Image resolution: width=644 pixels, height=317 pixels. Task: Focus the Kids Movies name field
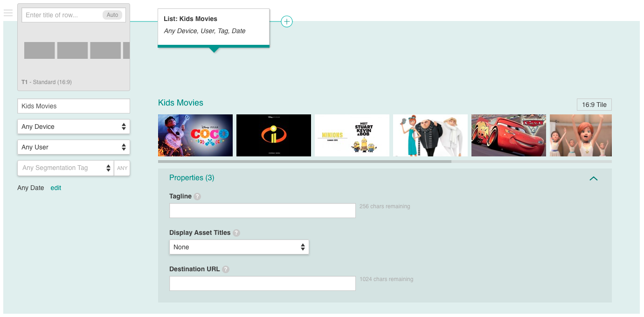click(74, 106)
